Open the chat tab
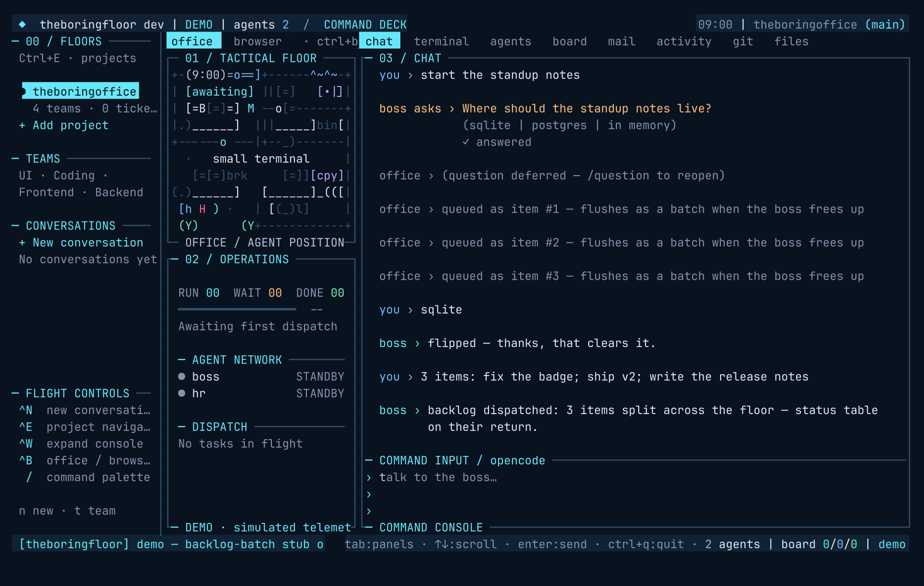Screen dimensions: 924x586 click(x=379, y=41)
